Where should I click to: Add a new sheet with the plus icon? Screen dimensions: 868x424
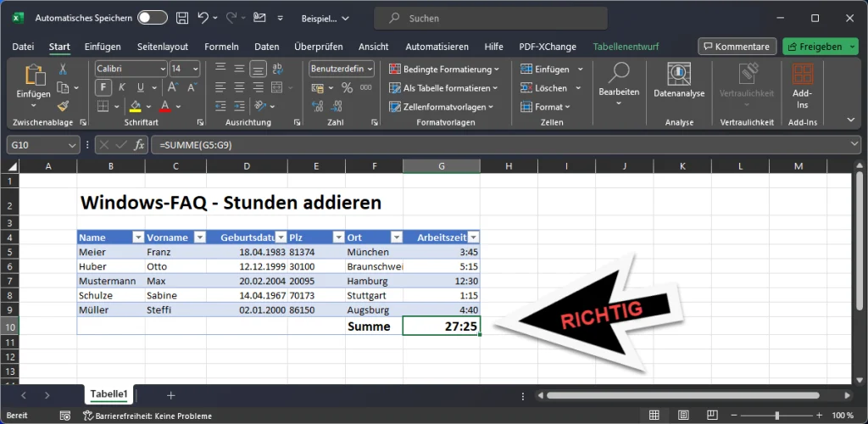click(x=171, y=395)
